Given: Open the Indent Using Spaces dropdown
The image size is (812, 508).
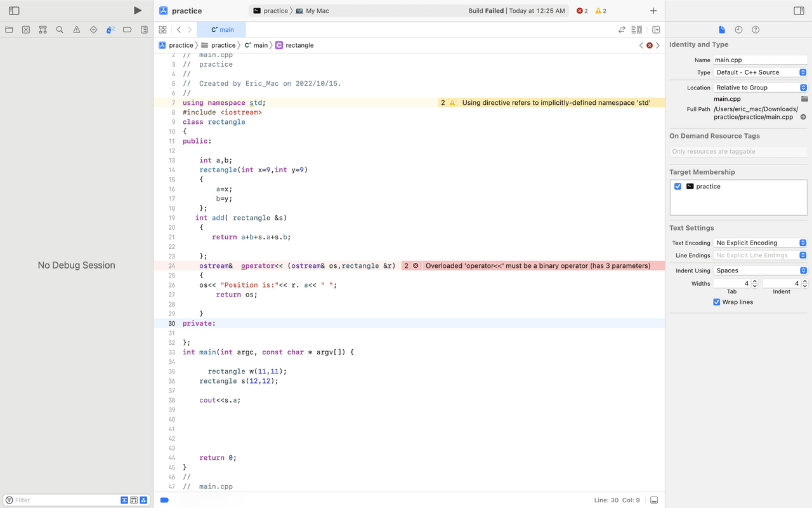Looking at the screenshot, I should (760, 271).
